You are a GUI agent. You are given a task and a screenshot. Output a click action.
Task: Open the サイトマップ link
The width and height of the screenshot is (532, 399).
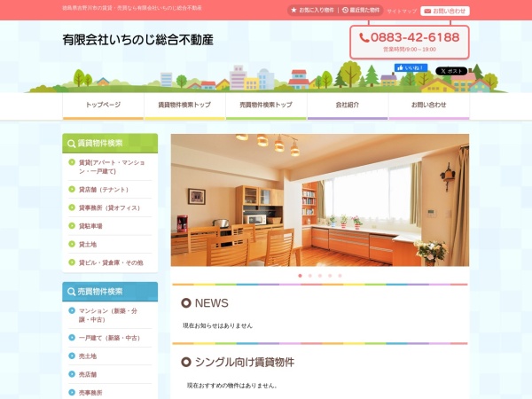click(x=402, y=12)
